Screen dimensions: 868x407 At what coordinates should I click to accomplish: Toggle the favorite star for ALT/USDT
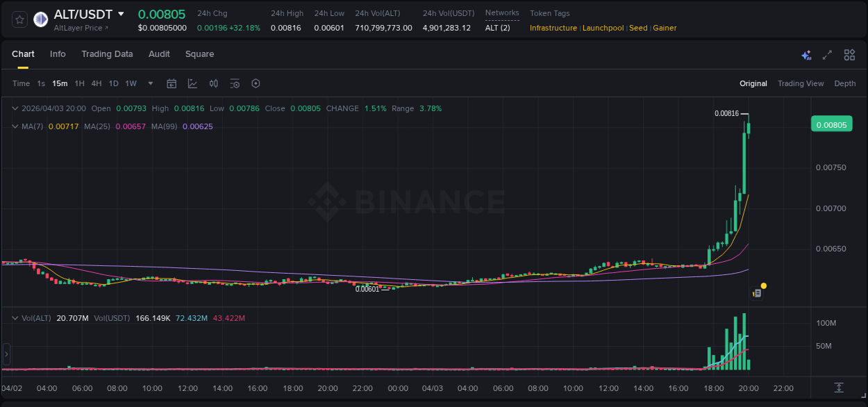pos(18,19)
